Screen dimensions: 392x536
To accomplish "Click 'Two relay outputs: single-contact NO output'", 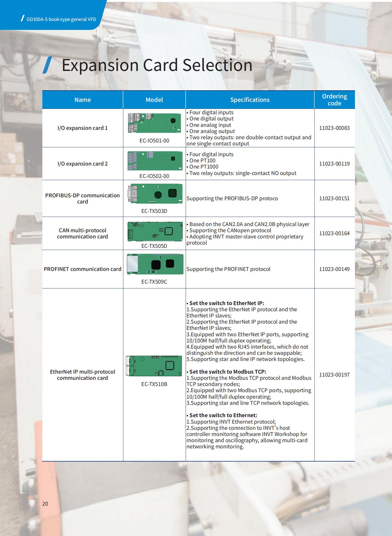I will [241, 173].
